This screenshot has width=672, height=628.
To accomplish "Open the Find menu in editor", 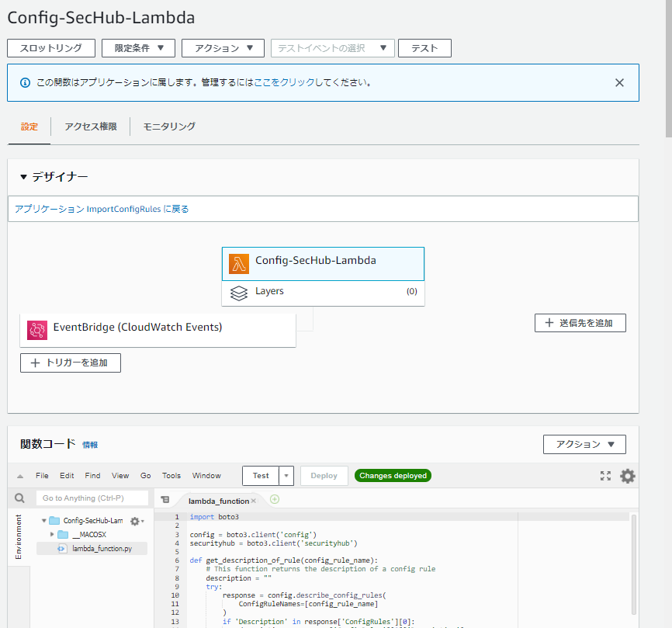I will click(92, 476).
